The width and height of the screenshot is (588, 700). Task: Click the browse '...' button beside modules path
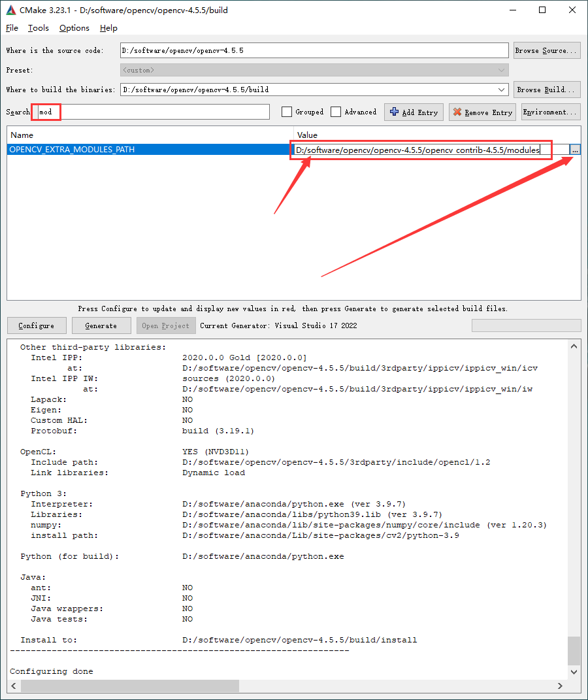tap(575, 150)
